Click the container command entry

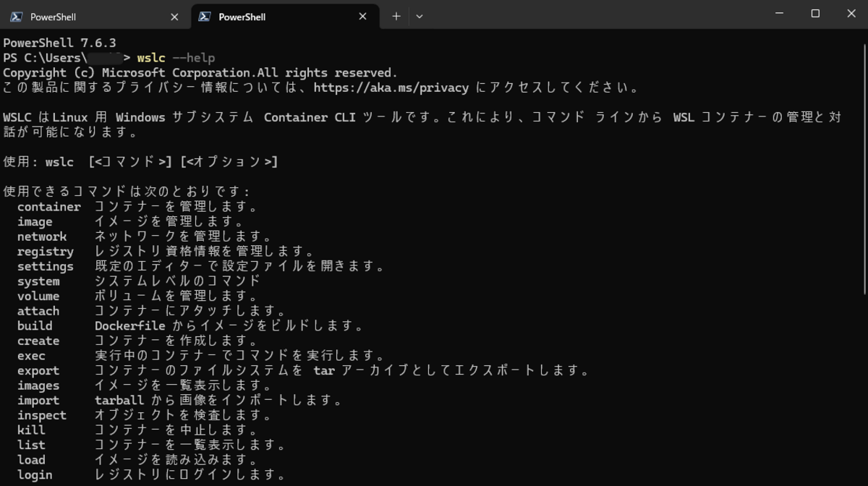point(49,207)
